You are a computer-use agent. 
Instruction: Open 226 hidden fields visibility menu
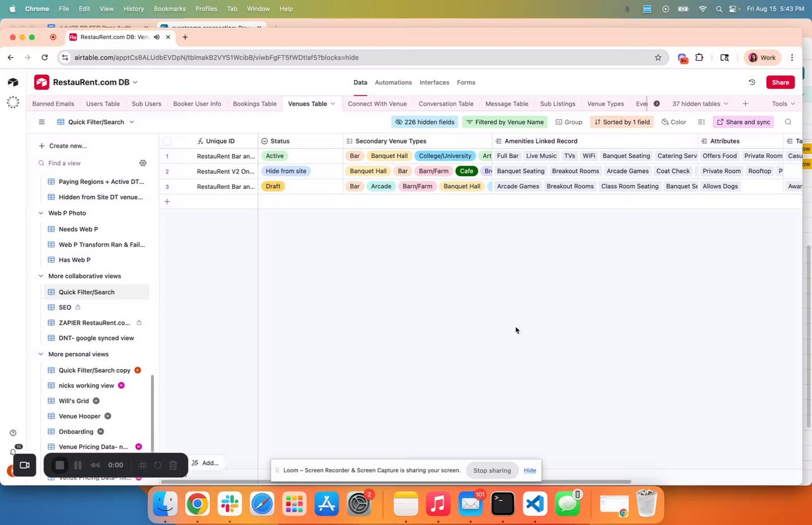pyautogui.click(x=424, y=122)
